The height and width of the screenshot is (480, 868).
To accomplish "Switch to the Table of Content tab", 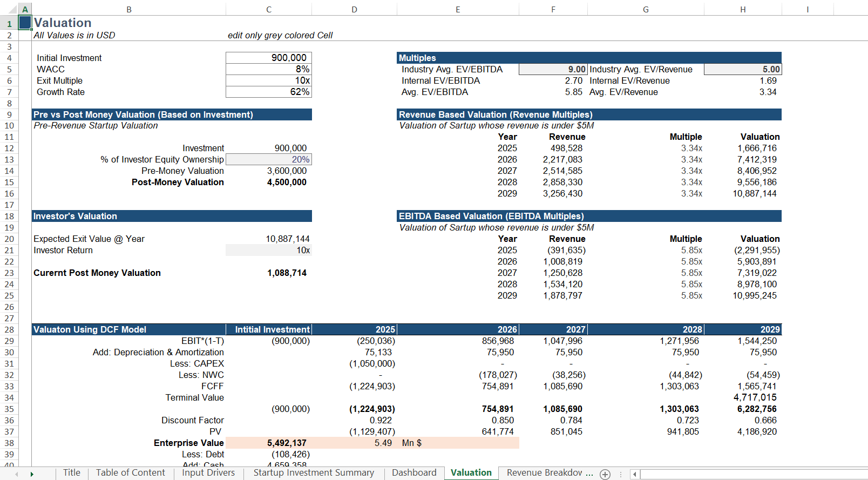I will (x=131, y=473).
